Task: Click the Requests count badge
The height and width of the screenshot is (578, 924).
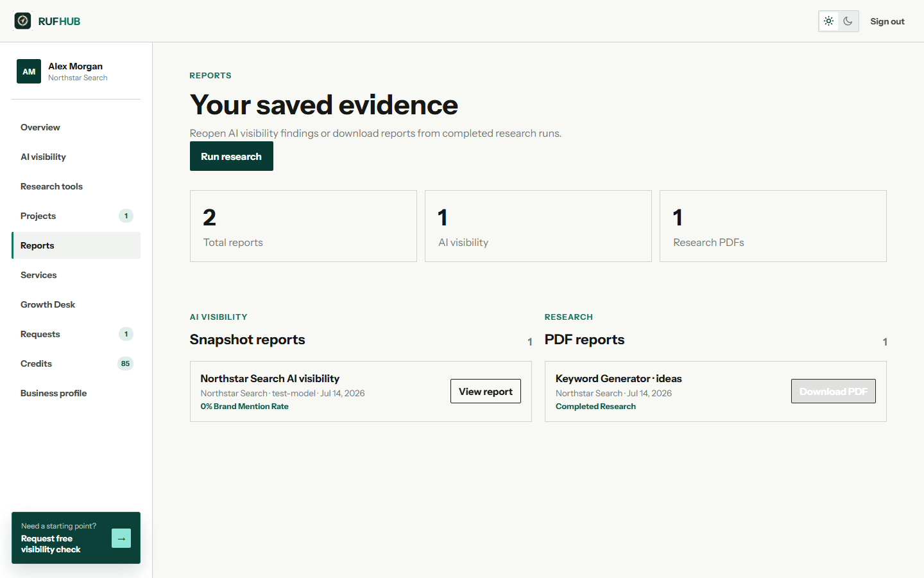Action: click(126, 334)
